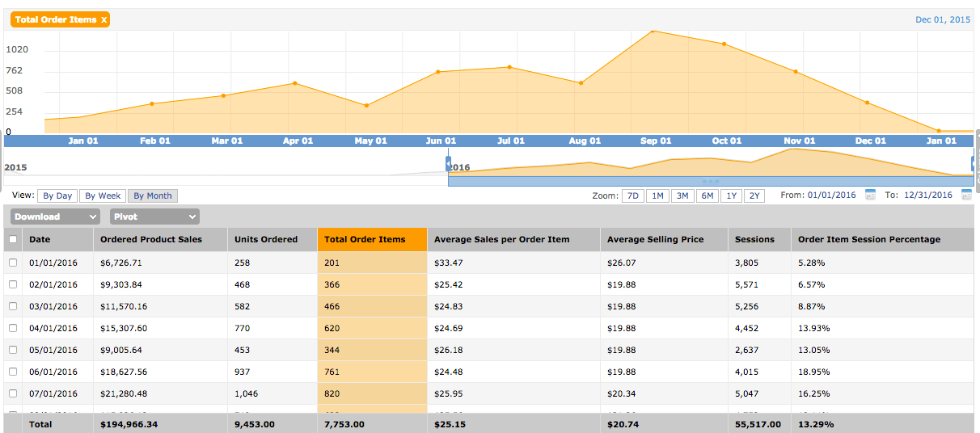
Task: Click the navigator scrollbar below mini chart
Action: pyautogui.click(x=711, y=181)
